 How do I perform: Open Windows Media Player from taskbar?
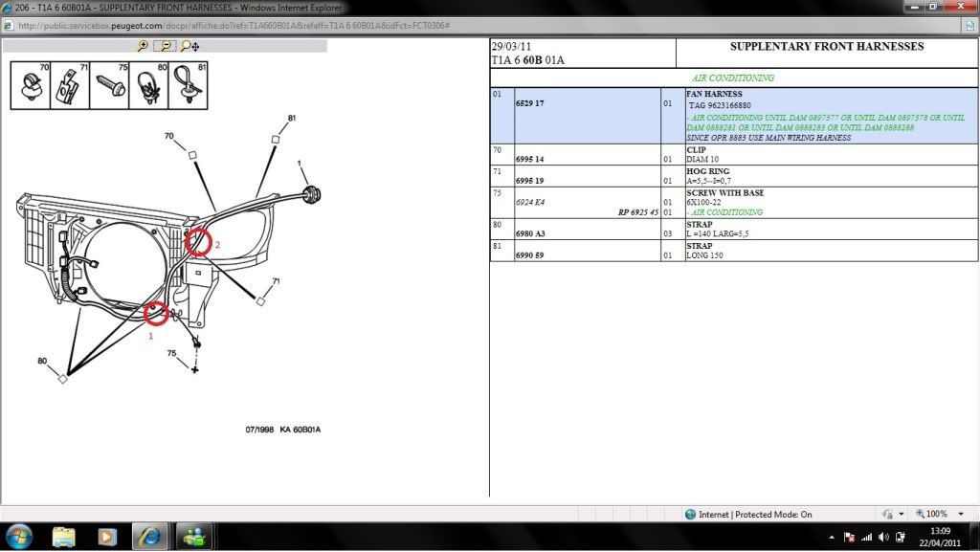[106, 537]
